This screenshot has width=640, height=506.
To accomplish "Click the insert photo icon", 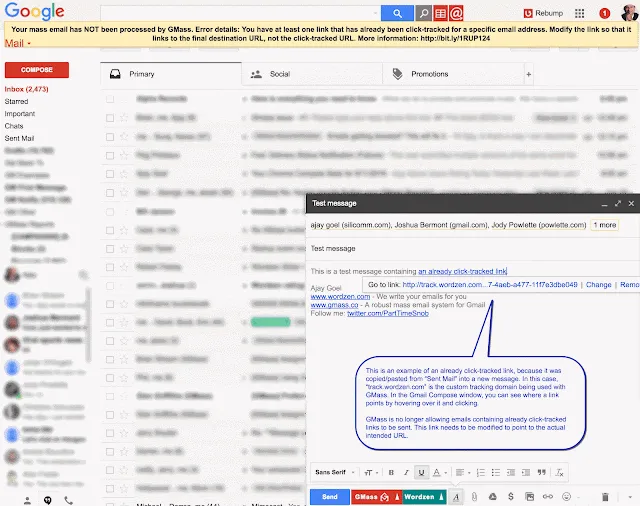I will tap(529, 497).
